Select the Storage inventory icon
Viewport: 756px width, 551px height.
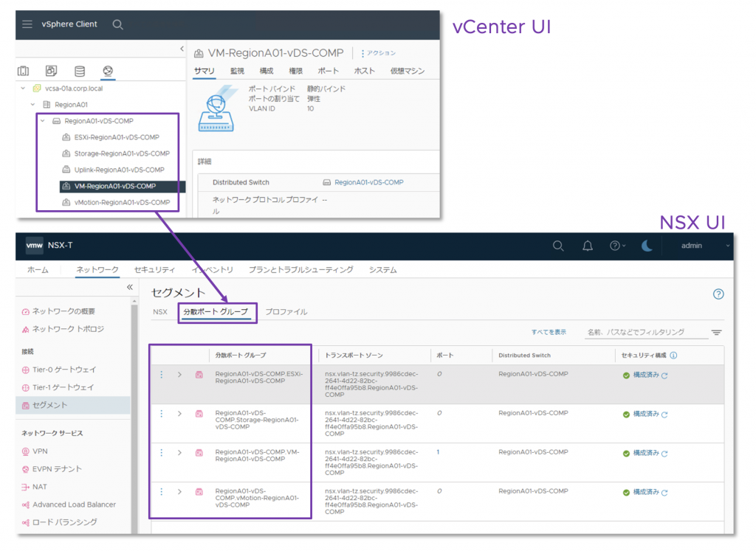(80, 72)
